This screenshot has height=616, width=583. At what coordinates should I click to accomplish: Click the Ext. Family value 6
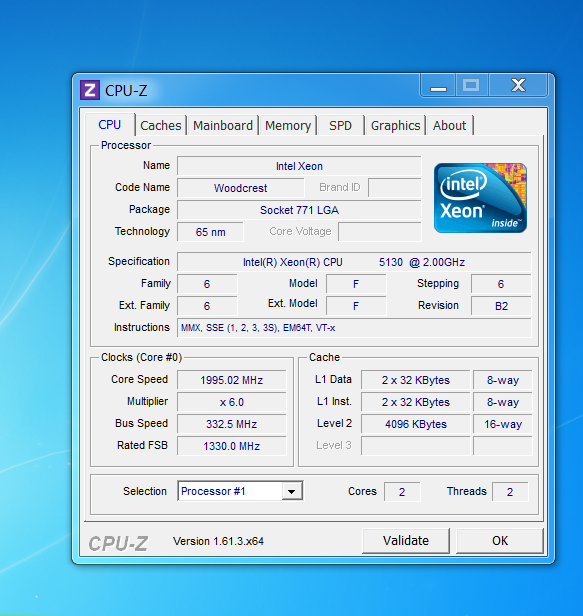207,306
